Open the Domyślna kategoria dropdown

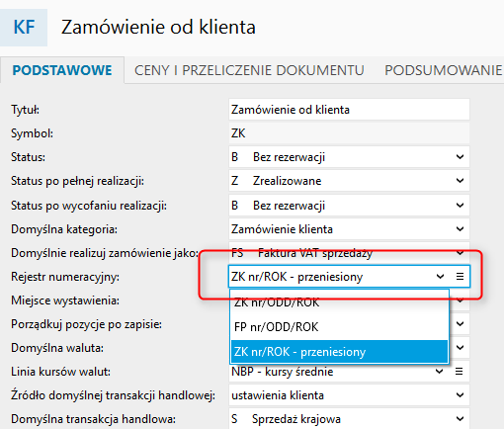(349, 229)
